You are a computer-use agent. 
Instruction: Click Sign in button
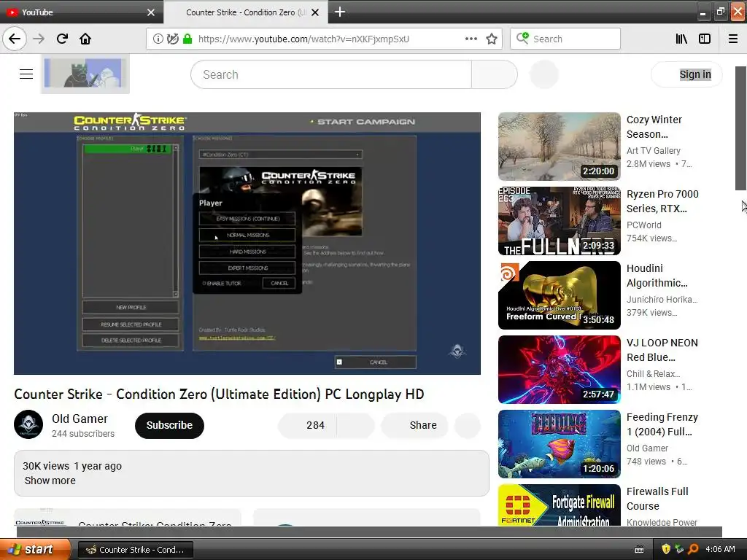pyautogui.click(x=686, y=74)
